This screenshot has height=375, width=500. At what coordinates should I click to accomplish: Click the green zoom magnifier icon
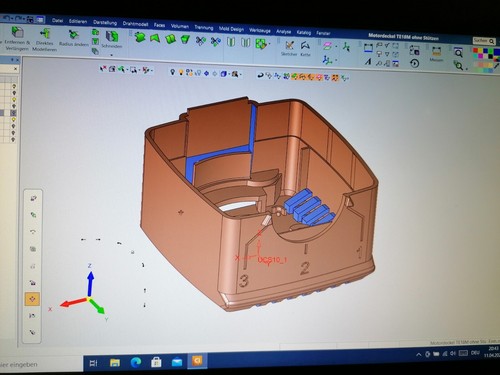pyautogui.click(x=459, y=66)
